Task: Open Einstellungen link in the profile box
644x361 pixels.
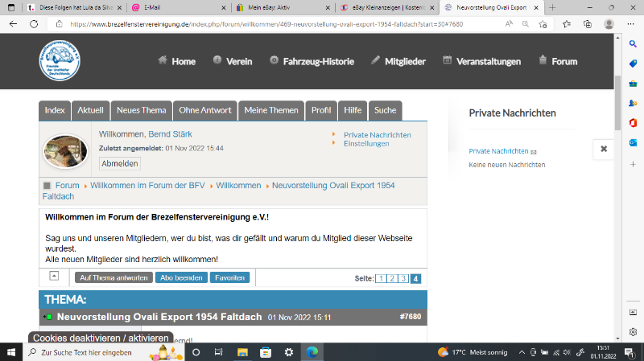Action: pos(366,143)
